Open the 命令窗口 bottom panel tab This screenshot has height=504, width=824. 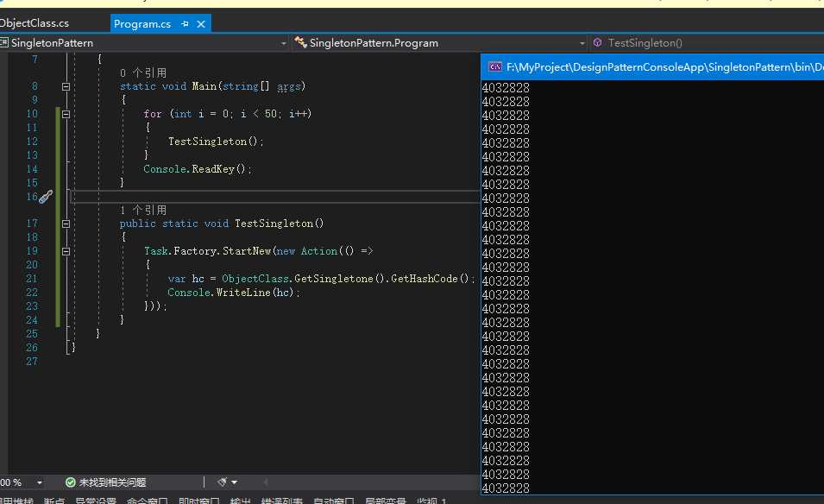click(x=148, y=501)
